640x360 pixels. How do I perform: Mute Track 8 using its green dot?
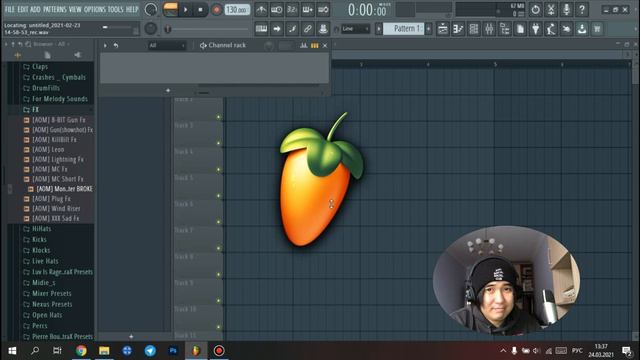coord(218,274)
